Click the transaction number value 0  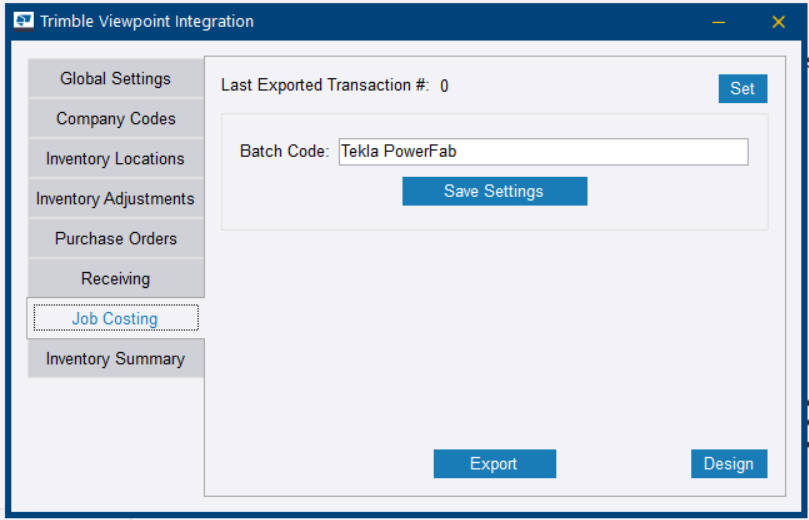pos(445,86)
